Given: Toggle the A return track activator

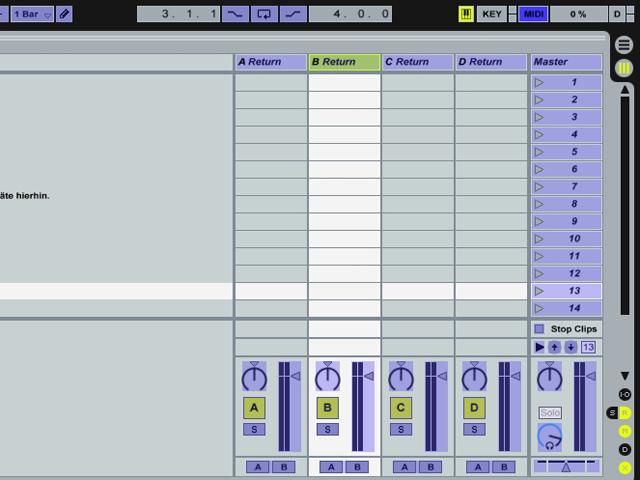Looking at the screenshot, I should coord(254,407).
